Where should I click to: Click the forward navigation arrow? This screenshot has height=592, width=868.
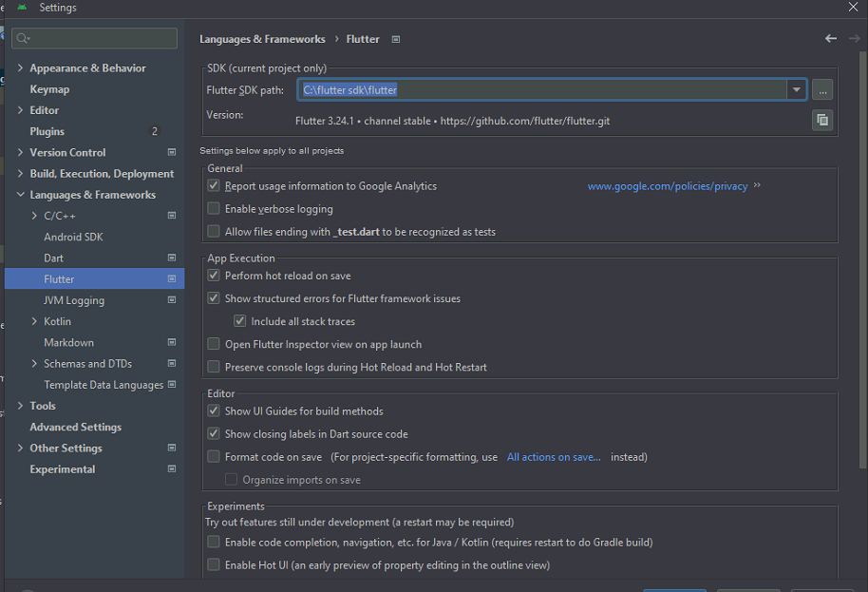pyautogui.click(x=853, y=39)
